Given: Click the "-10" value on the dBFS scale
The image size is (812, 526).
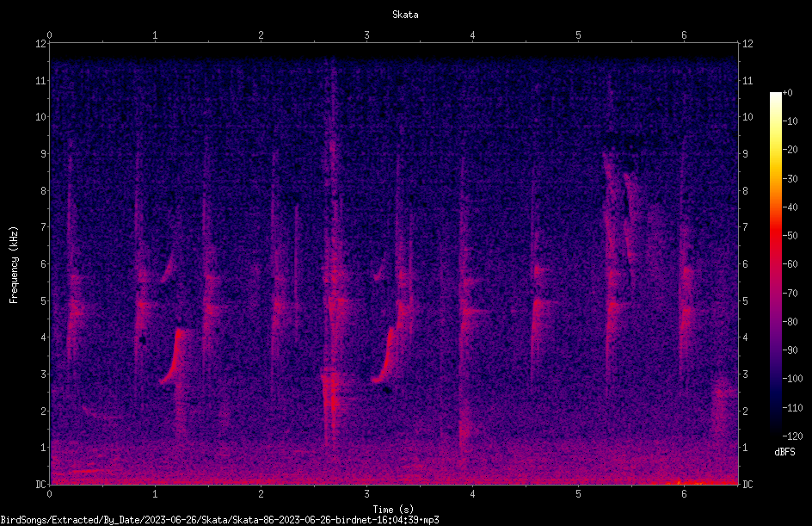Looking at the screenshot, I should click(x=790, y=121).
